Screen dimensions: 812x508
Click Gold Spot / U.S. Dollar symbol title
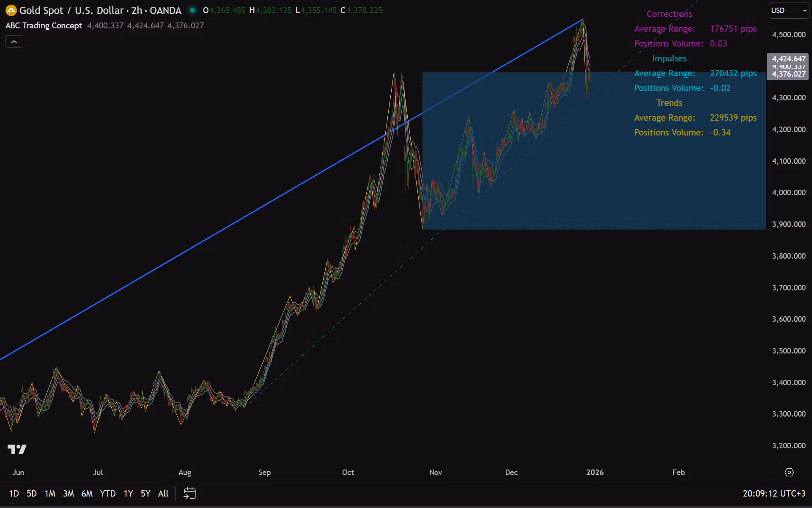[71, 10]
